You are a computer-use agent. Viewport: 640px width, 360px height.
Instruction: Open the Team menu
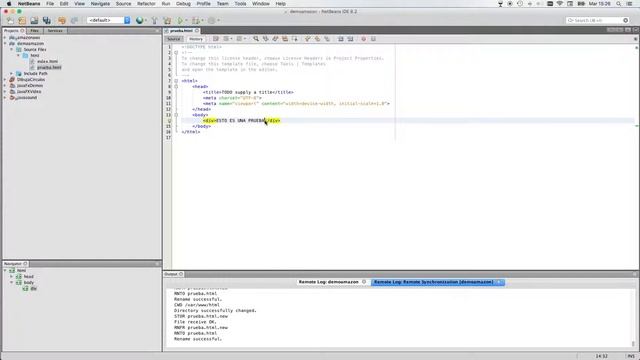(x=222, y=4)
